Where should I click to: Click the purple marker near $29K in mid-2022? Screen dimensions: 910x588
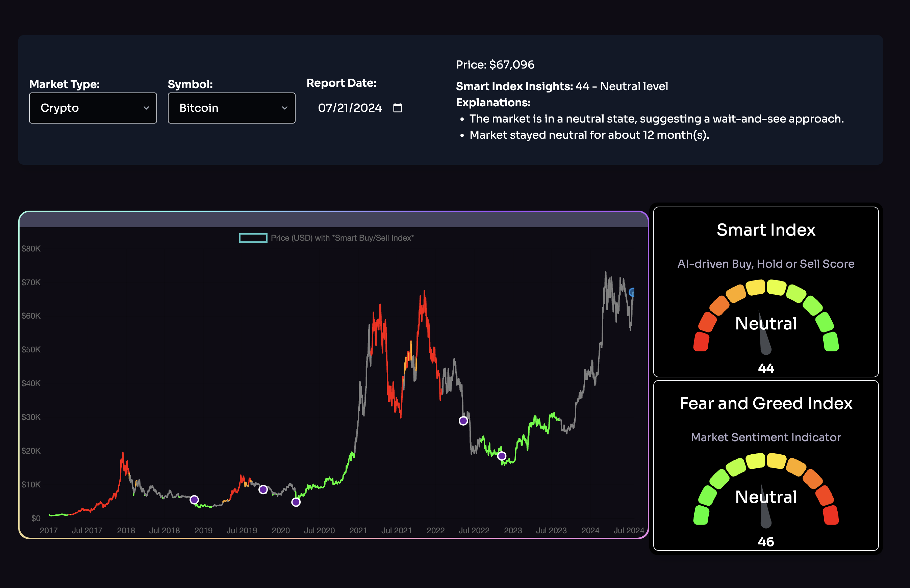463,421
